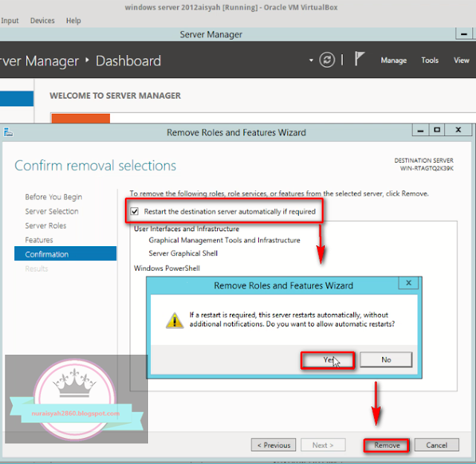476x464 pixels.
Task: Open VirtualBox Devices menu
Action: 42,21
